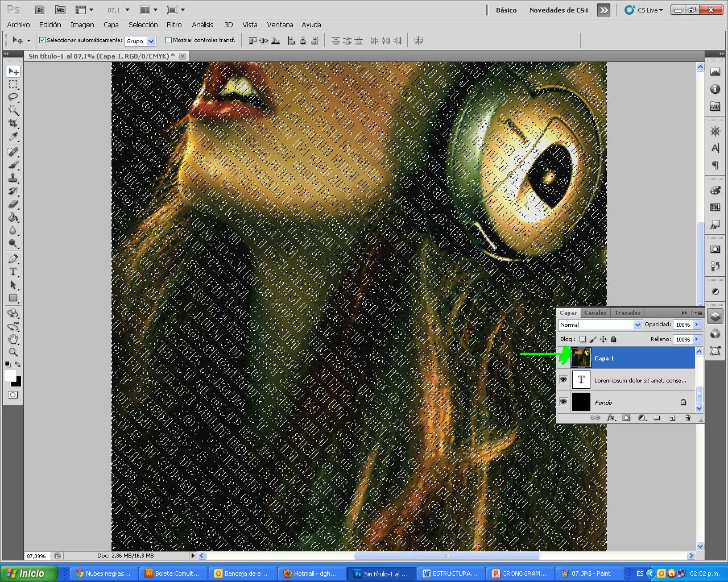The width and height of the screenshot is (728, 582).
Task: Open the Selección menu
Action: pos(143,24)
